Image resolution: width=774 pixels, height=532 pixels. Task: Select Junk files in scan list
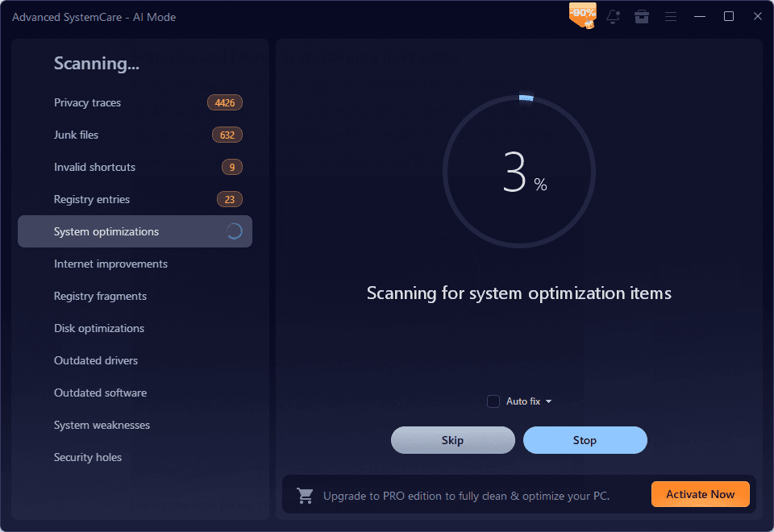(135, 135)
